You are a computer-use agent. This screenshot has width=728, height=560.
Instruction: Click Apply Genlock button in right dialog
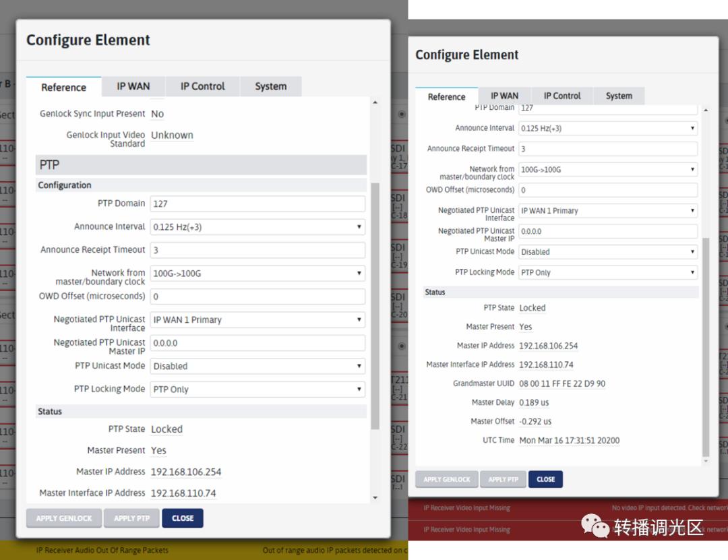coord(447,479)
